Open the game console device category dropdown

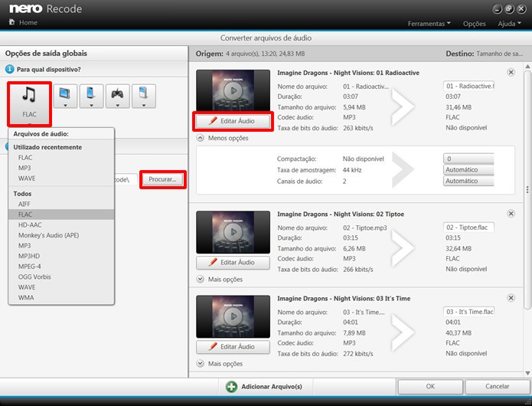pyautogui.click(x=117, y=96)
